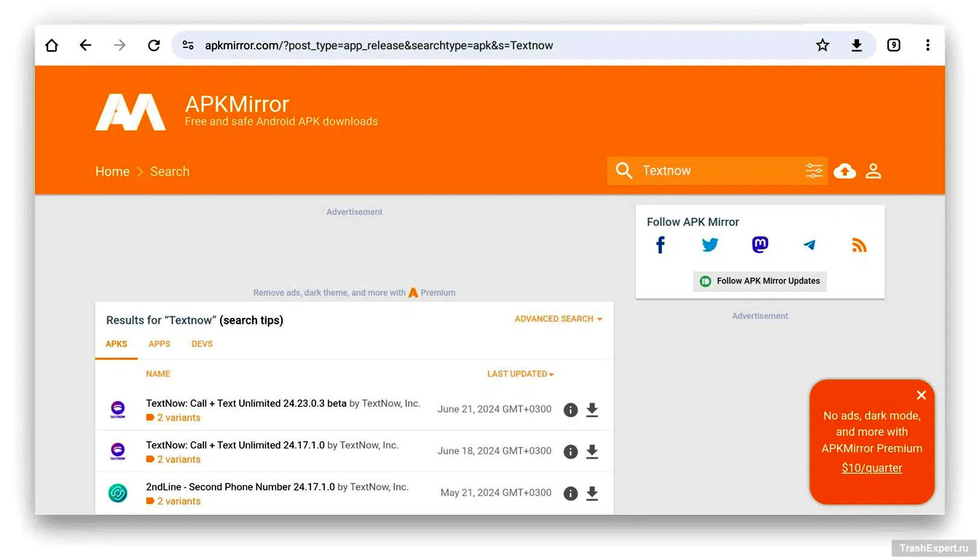Download 2ndLine Second Phone Number 24.17.1.0

coord(592,494)
